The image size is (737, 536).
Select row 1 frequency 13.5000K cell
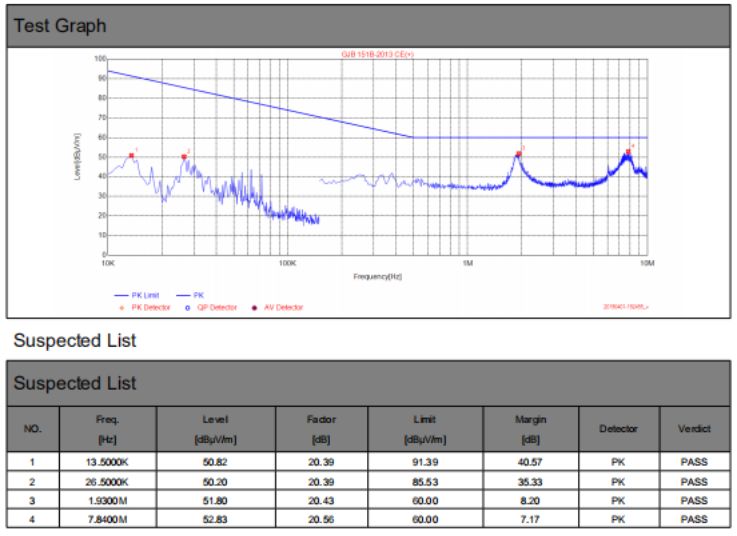point(108,462)
